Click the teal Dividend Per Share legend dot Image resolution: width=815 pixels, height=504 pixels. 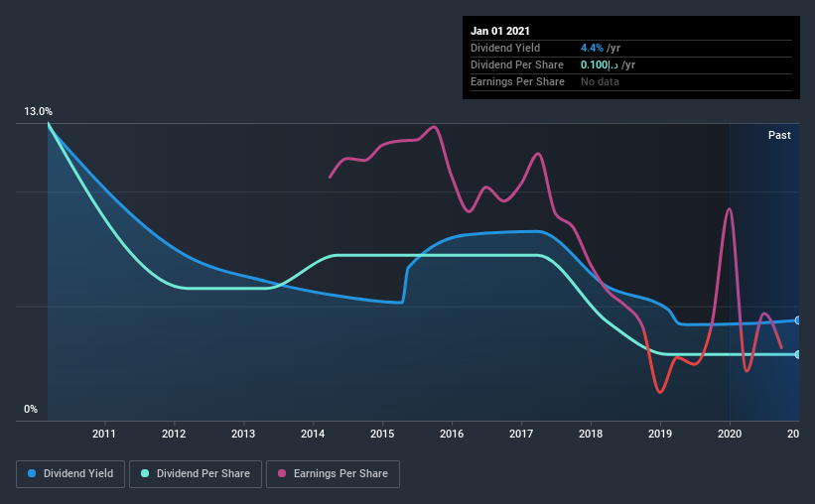pos(145,473)
